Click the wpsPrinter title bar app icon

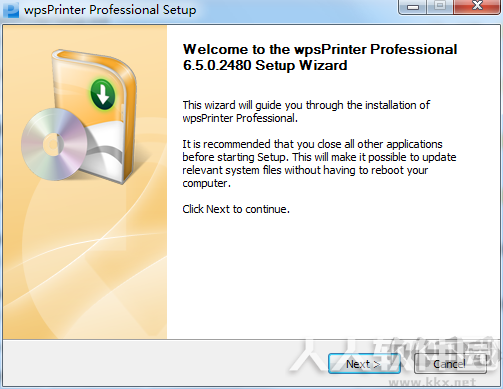pyautogui.click(x=11, y=10)
